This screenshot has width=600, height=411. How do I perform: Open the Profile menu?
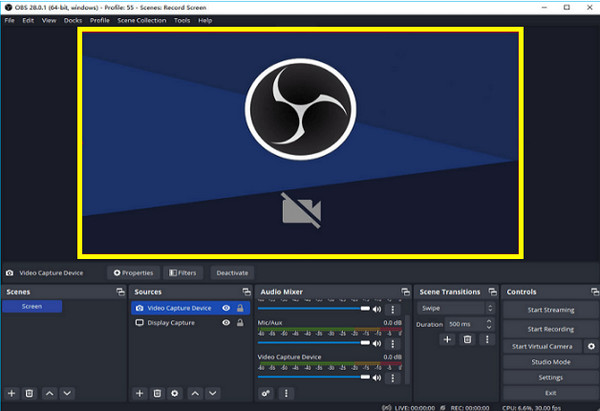click(100, 21)
